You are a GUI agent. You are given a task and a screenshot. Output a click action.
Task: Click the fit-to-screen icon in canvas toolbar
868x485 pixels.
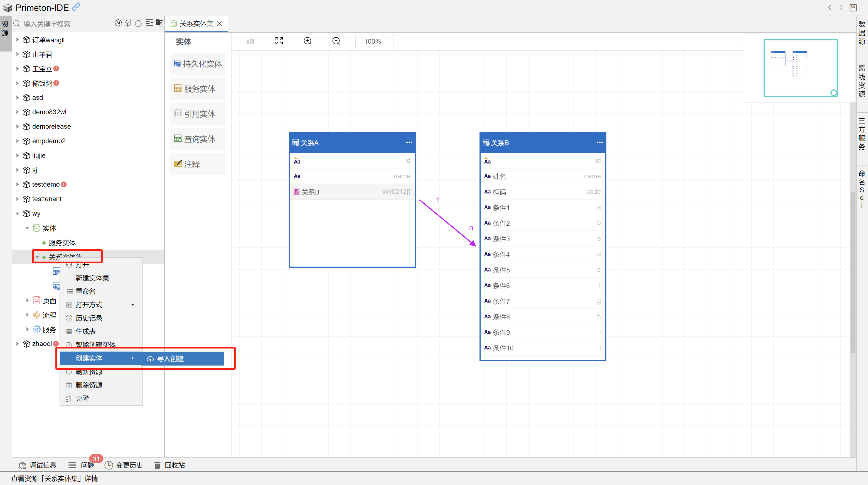tap(279, 41)
